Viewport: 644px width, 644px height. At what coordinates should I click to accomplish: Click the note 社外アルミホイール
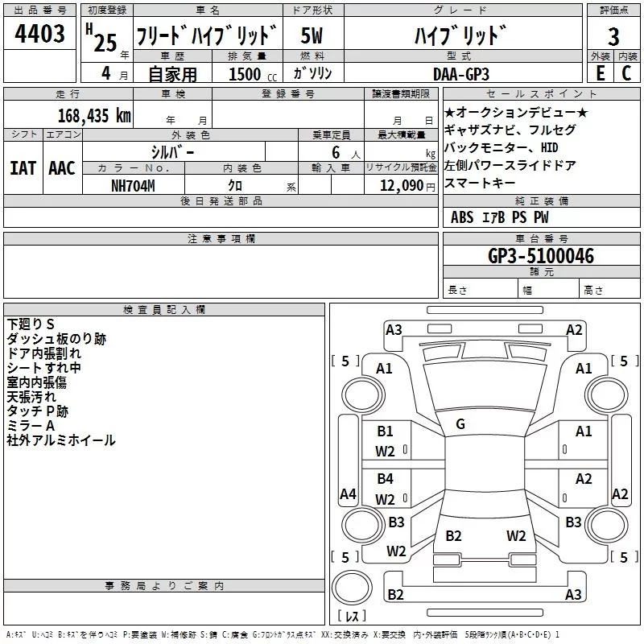[x=61, y=440]
